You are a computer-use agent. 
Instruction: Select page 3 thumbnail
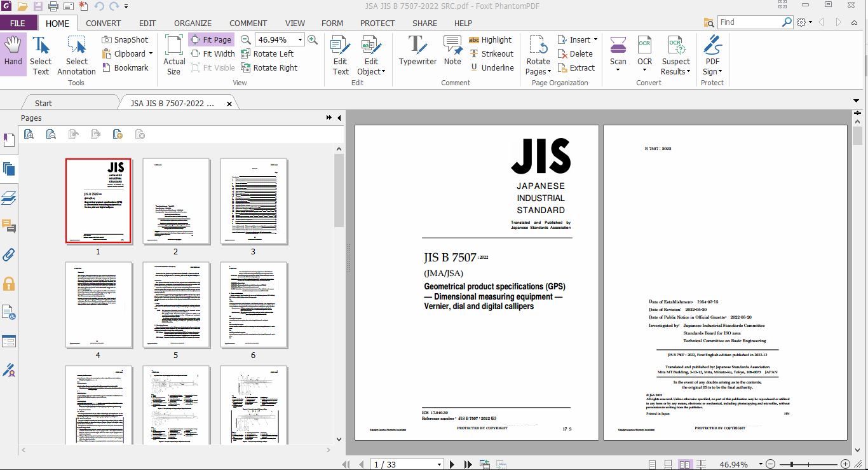tap(254, 201)
